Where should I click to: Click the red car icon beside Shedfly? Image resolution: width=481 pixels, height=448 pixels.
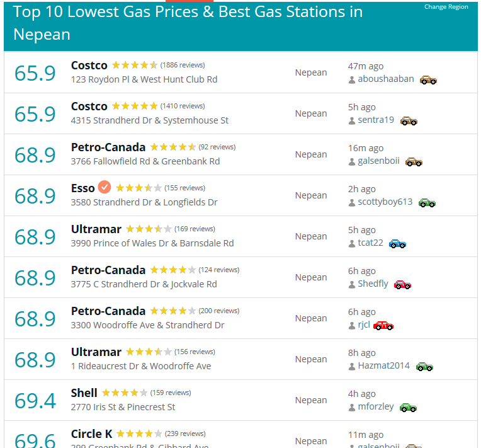click(x=402, y=285)
